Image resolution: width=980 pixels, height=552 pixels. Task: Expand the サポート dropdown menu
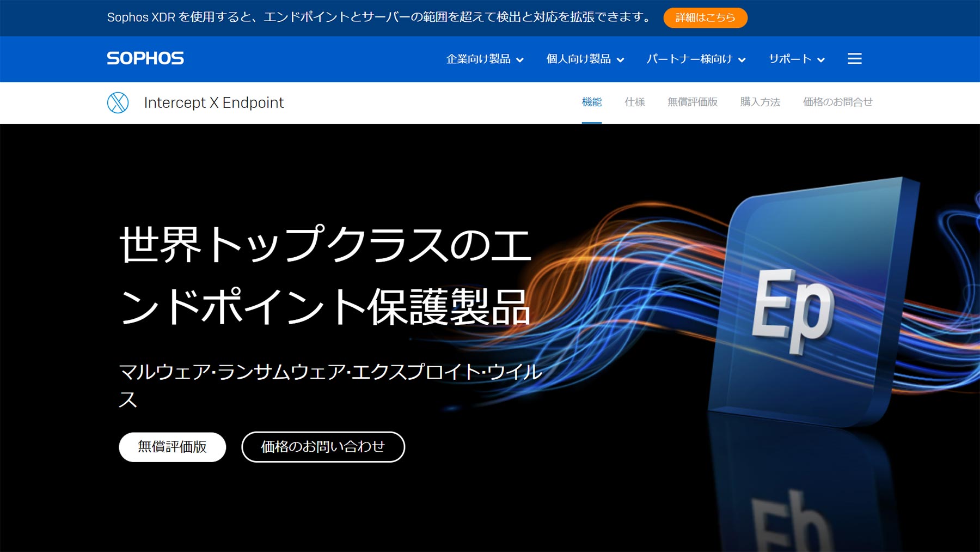point(797,59)
